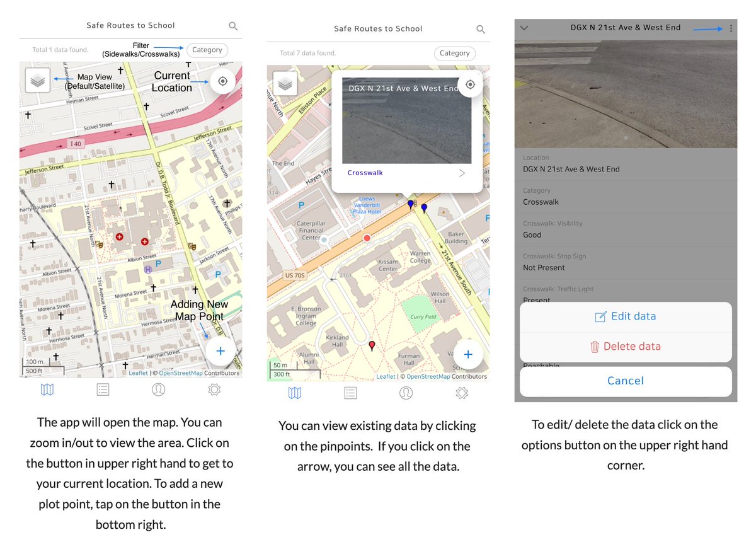Click Visibility value Good
This screenshot has width=756, height=554.
(532, 234)
